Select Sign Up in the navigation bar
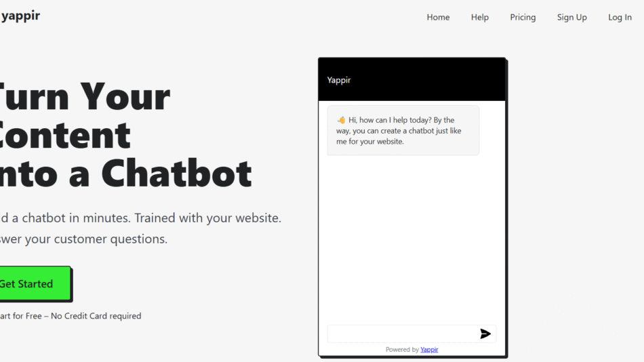The width and height of the screenshot is (644, 362). pos(571,18)
